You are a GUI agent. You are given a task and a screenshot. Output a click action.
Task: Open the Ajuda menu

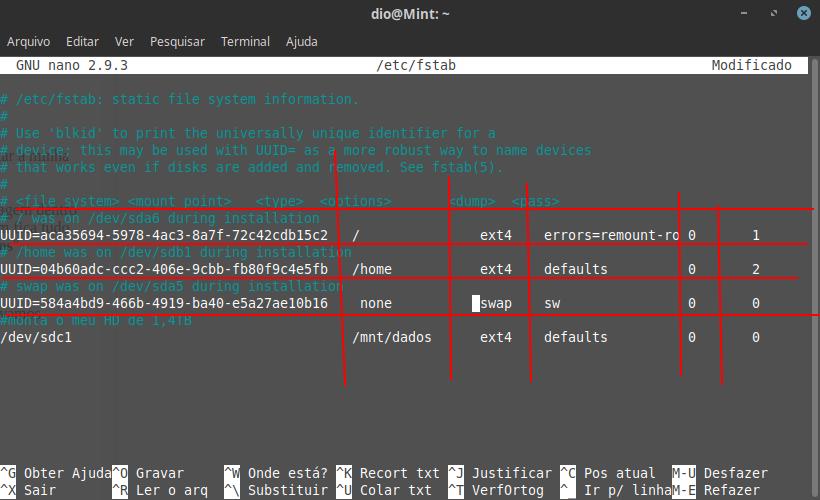[x=301, y=42]
